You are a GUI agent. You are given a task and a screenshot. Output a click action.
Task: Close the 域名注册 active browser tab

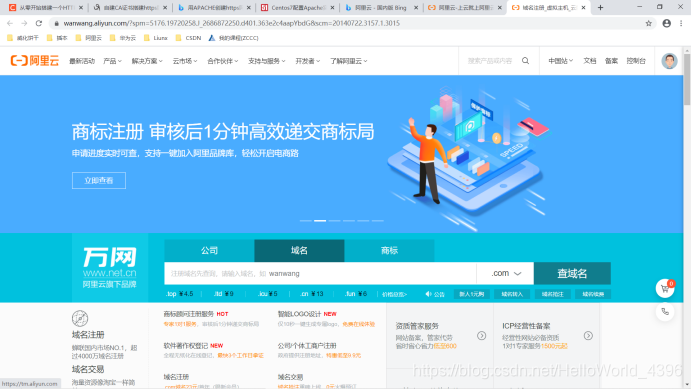(583, 8)
